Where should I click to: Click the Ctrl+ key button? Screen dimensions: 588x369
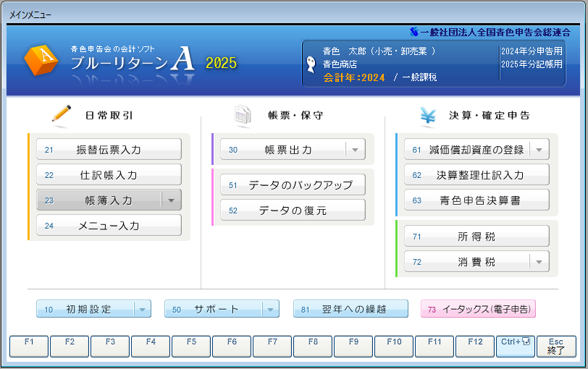pyautogui.click(x=516, y=346)
